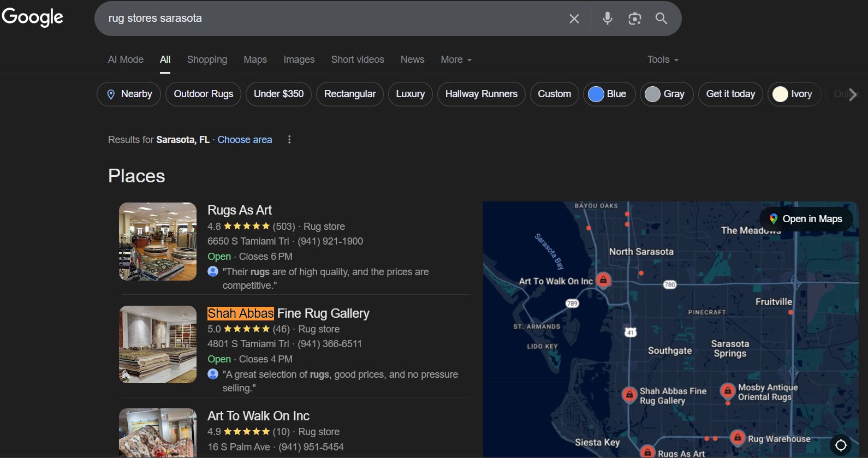Switch to the Shopping tab
The image size is (868, 458).
tap(207, 60)
